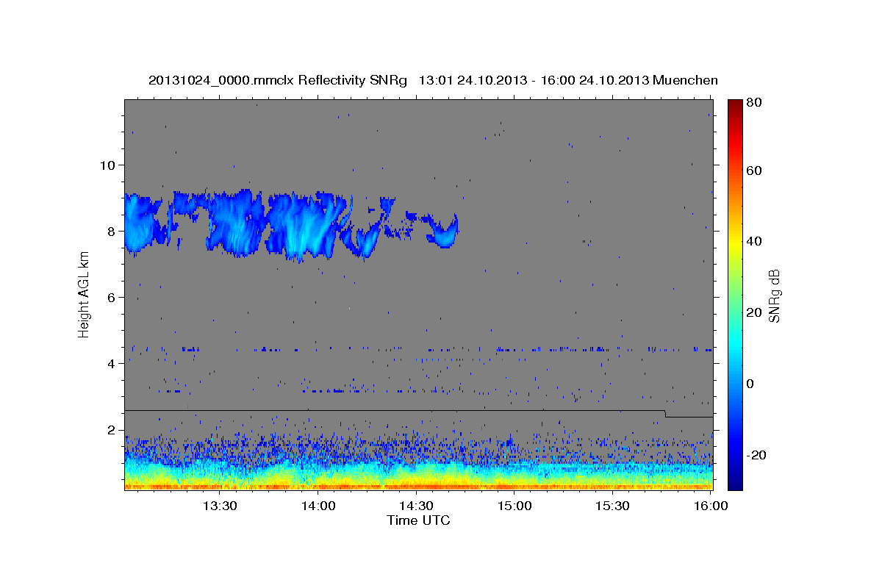Click the colorbar label -20

(x=756, y=455)
